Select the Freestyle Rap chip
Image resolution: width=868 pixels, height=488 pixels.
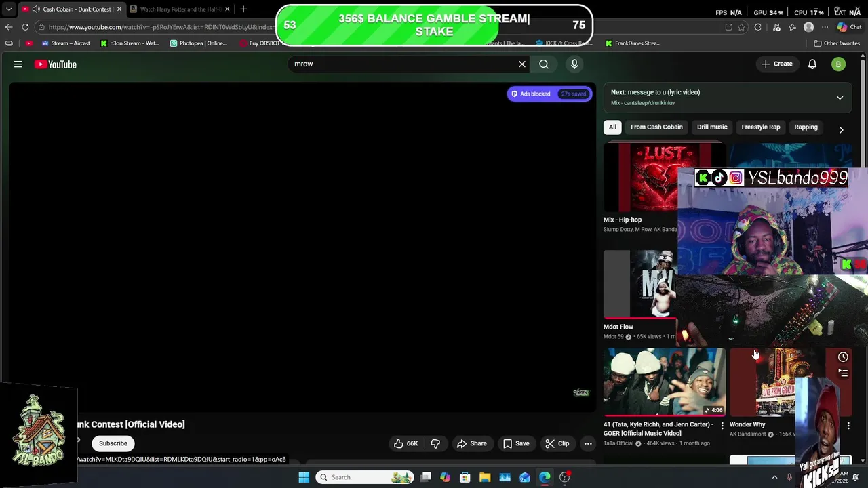point(760,127)
